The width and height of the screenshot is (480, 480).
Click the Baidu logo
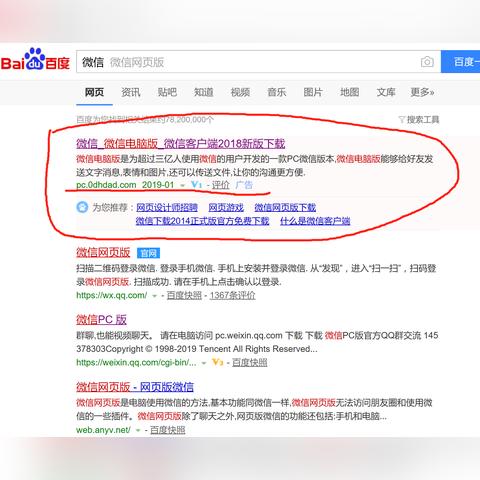point(35,60)
